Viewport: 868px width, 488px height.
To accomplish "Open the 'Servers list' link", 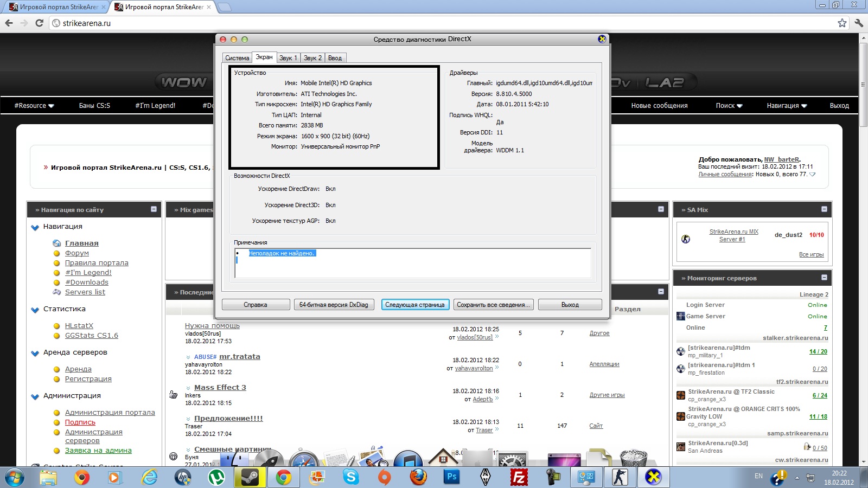I will click(85, 292).
